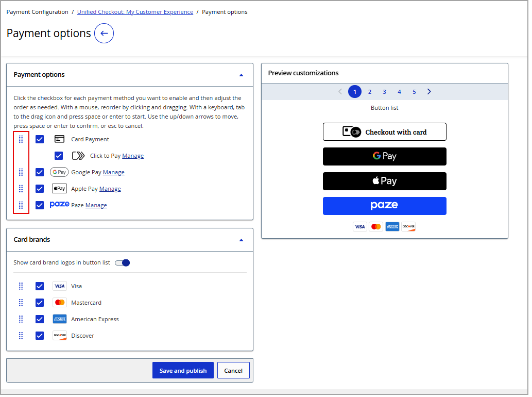Click the Apple Pay logo in options list
The image size is (532, 397).
[x=59, y=189]
